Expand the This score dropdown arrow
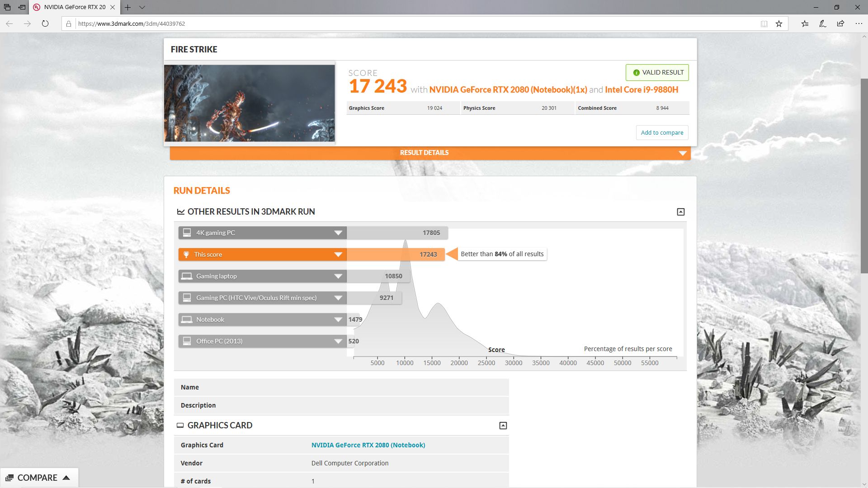Viewport: 868px width, 488px height. pyautogui.click(x=338, y=254)
